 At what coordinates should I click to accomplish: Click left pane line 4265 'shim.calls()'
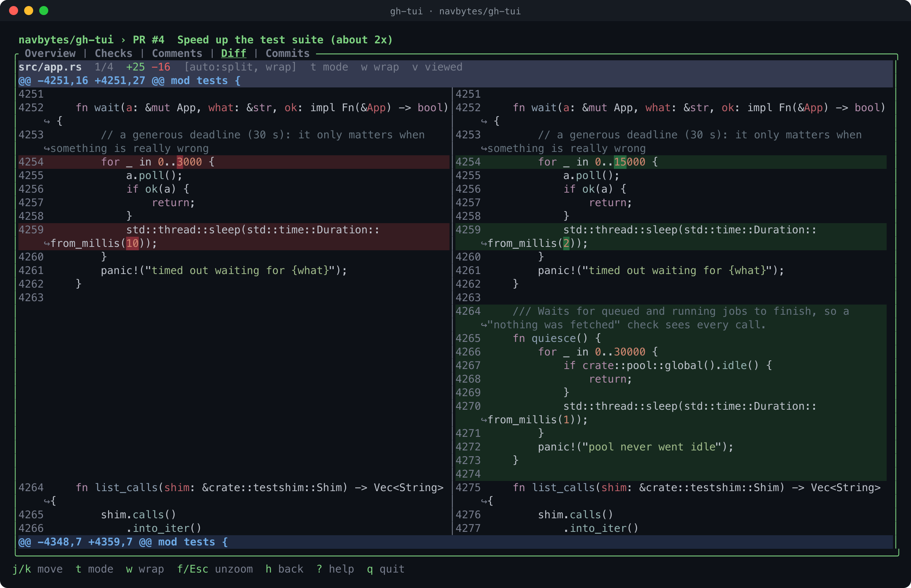[234, 515]
